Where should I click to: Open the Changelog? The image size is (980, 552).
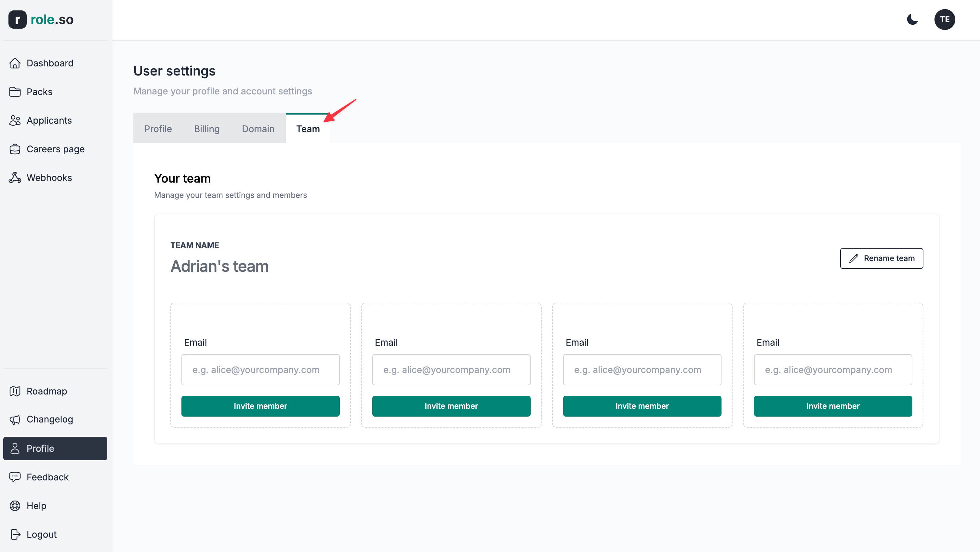[50, 419]
